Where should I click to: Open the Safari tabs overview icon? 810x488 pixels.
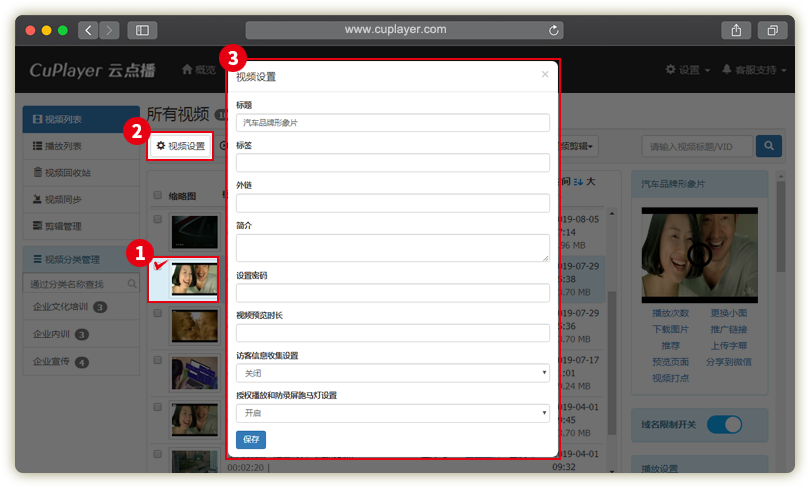pyautogui.click(x=773, y=30)
